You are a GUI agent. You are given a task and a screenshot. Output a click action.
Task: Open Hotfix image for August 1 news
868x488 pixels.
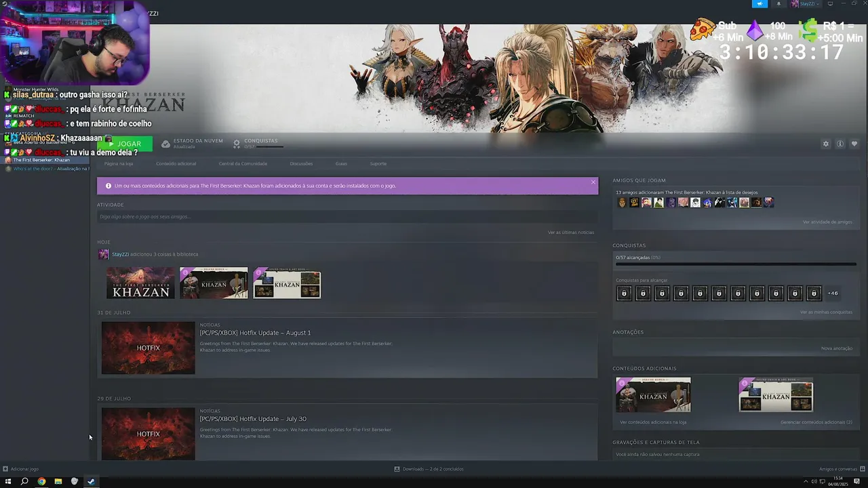[x=148, y=348]
